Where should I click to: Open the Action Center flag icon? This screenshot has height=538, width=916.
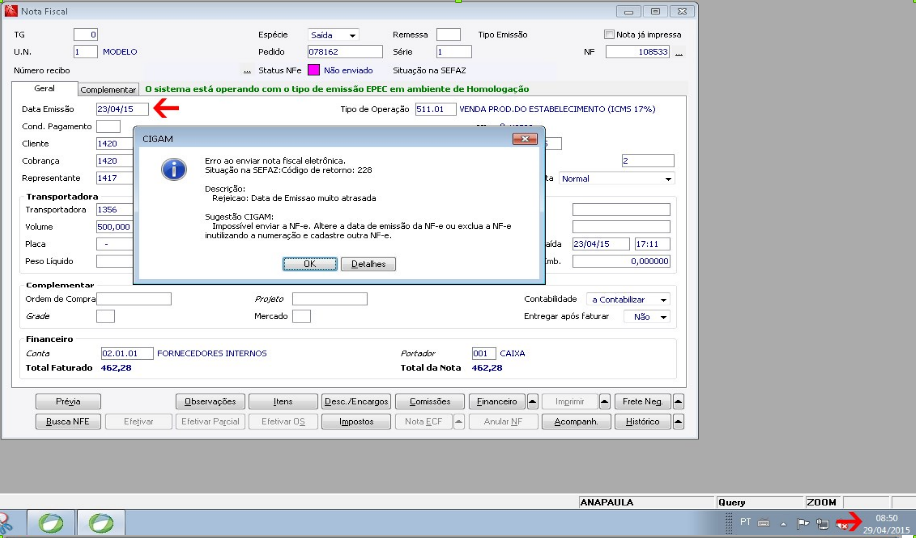point(803,523)
